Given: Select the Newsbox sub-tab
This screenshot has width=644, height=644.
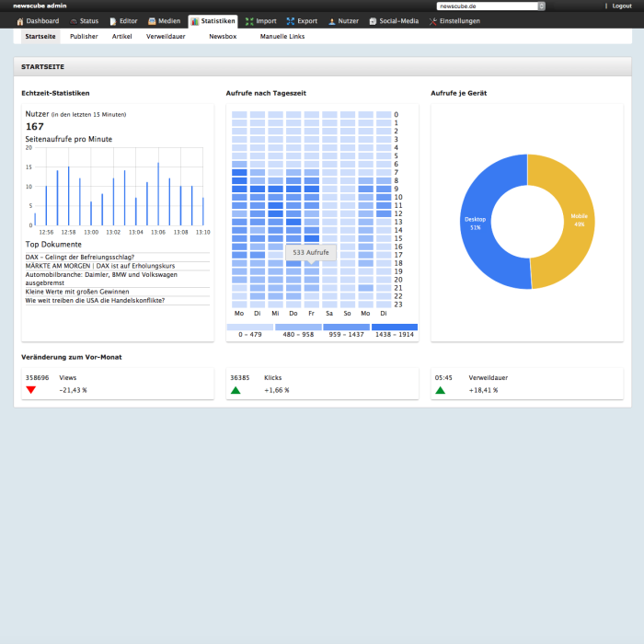Looking at the screenshot, I should click(x=223, y=37).
